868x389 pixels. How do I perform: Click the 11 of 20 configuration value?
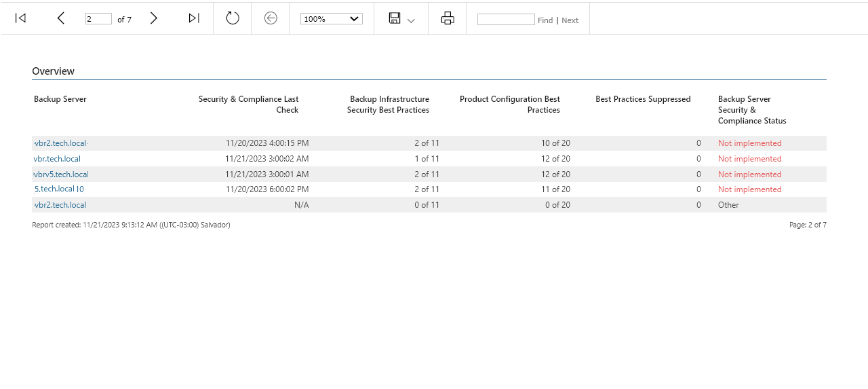point(555,189)
